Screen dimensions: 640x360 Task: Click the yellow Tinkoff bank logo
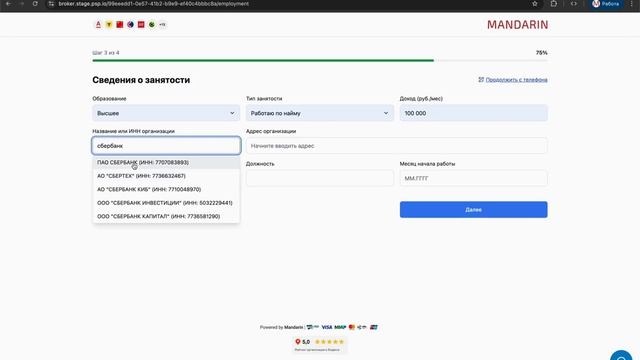[109, 24]
